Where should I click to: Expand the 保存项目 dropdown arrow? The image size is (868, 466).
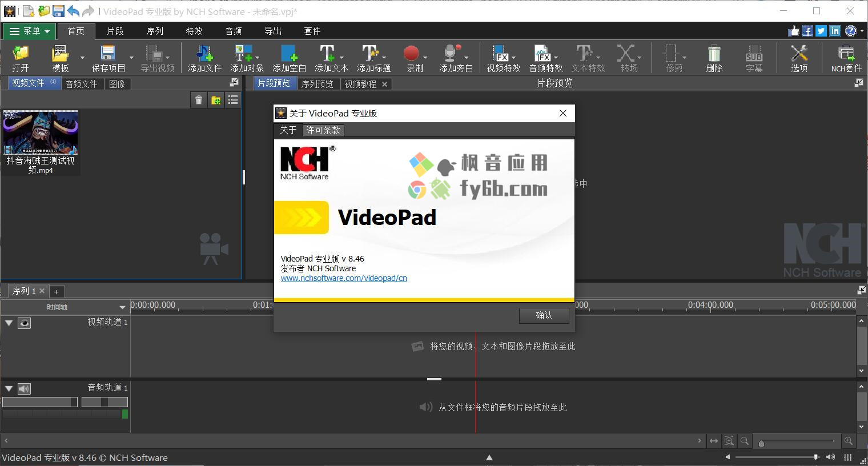[131, 57]
